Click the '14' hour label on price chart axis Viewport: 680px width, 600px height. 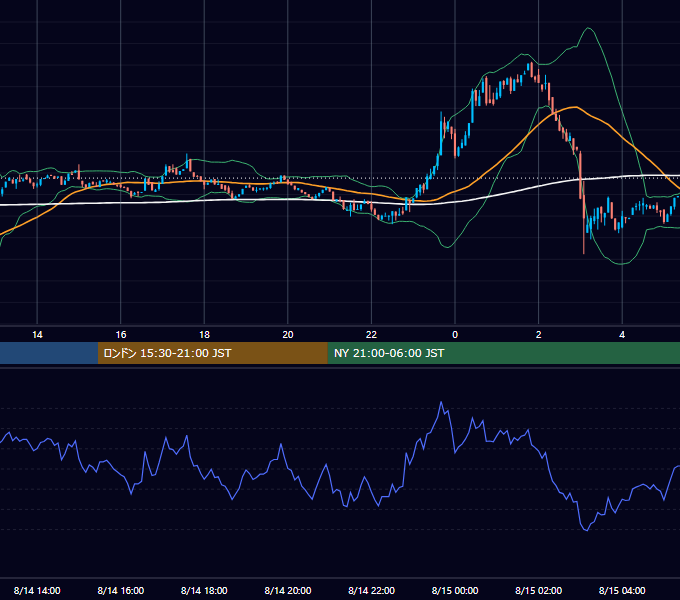coord(37,335)
